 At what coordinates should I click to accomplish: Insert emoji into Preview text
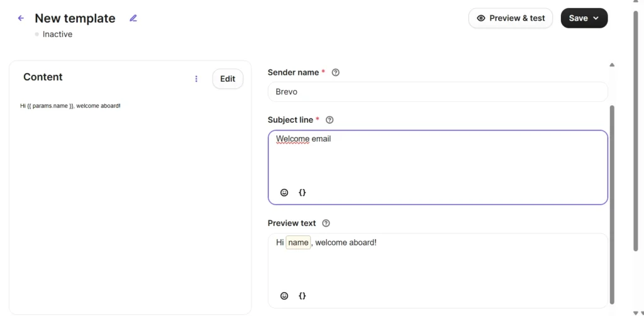(284, 295)
